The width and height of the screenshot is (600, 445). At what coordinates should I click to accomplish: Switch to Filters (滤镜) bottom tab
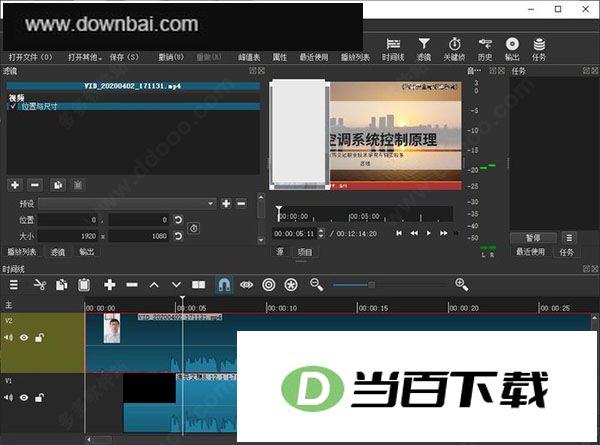[x=58, y=252]
